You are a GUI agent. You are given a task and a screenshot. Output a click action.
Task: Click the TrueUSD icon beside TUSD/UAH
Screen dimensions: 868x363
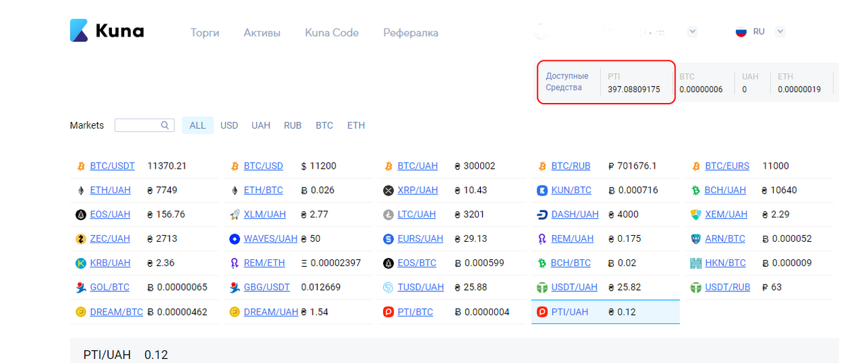tap(389, 288)
